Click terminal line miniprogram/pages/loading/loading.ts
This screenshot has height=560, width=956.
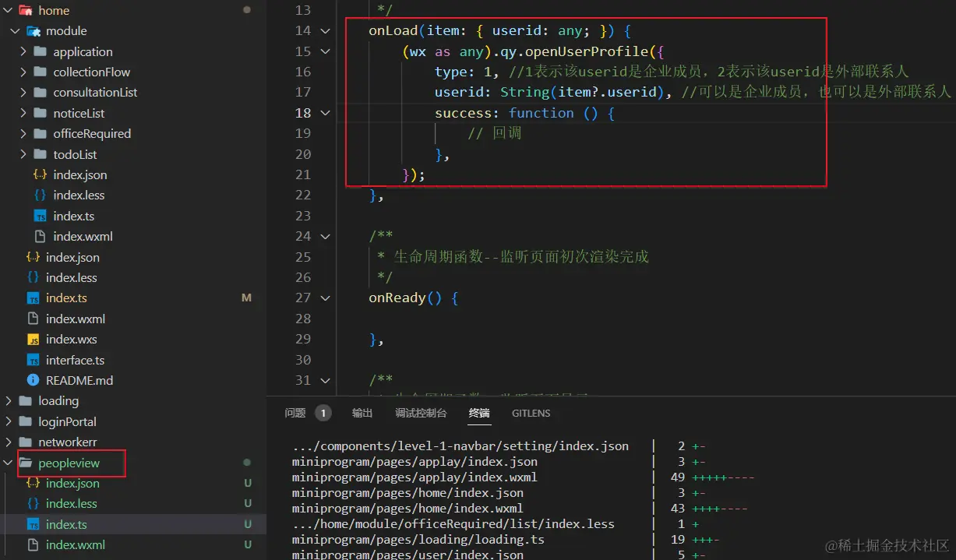tap(418, 540)
